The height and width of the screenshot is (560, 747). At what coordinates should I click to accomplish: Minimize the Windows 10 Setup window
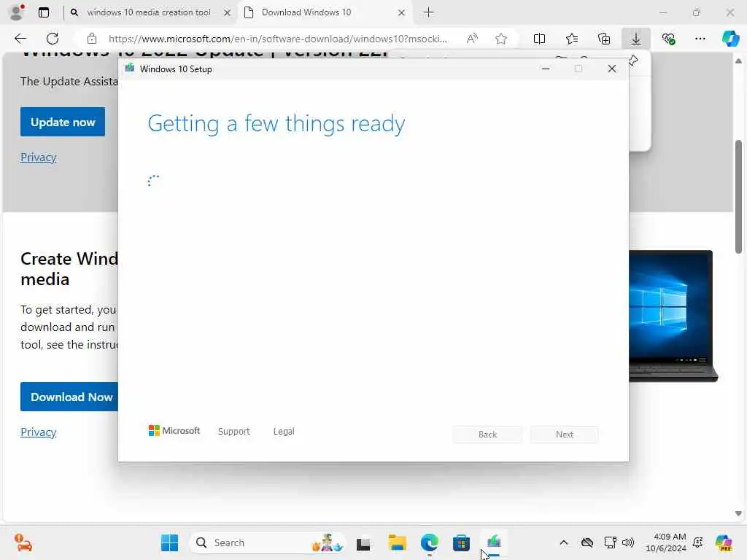click(546, 69)
